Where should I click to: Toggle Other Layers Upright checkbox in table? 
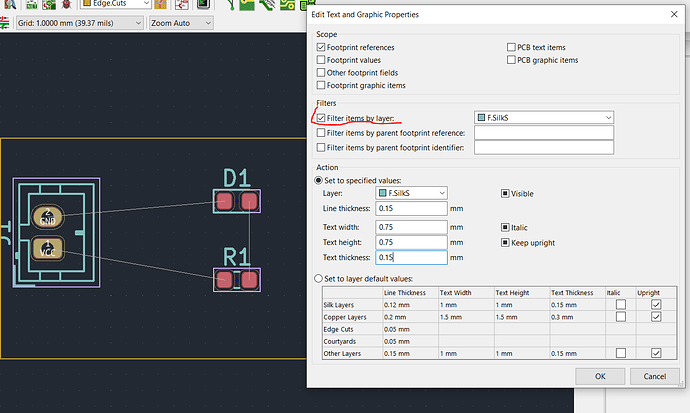tap(656, 353)
